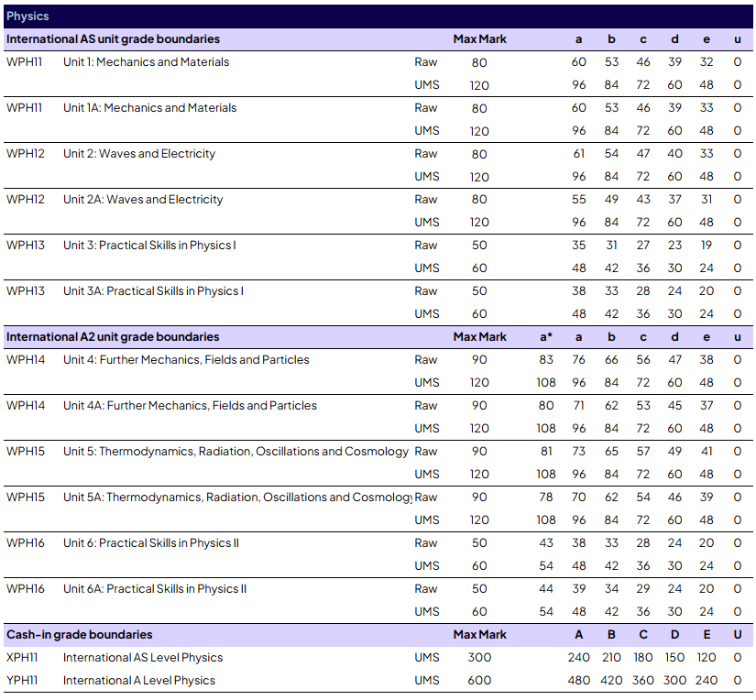Click Unit 1 raw max mark 80
This screenshot has height=700, width=756.
[479, 62]
